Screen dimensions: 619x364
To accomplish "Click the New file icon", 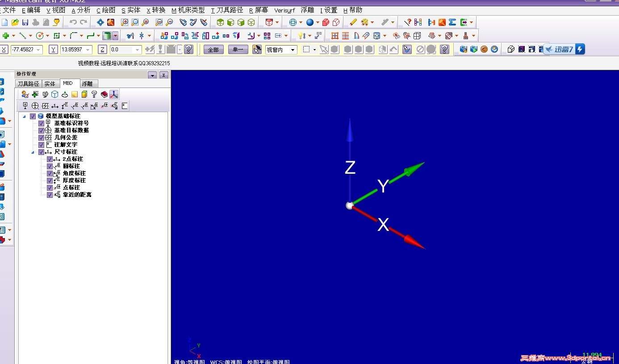I will tap(5, 22).
